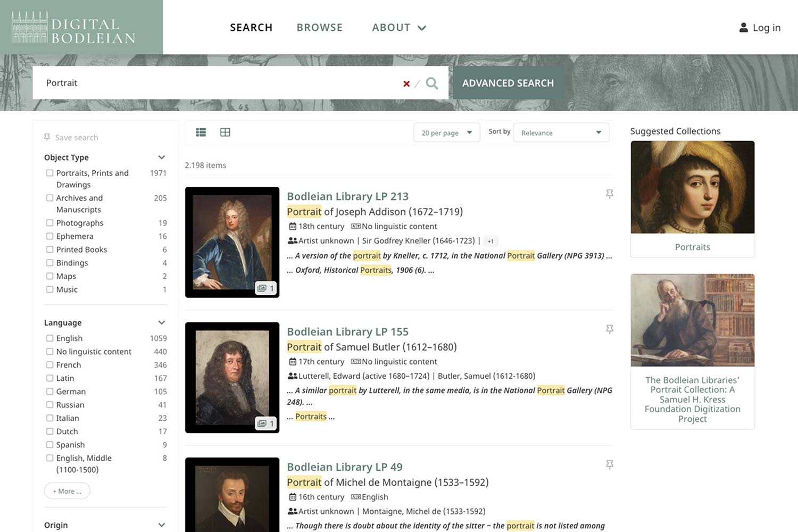Tick the Russian language checkbox
This screenshot has height=532, width=798.
click(49, 405)
